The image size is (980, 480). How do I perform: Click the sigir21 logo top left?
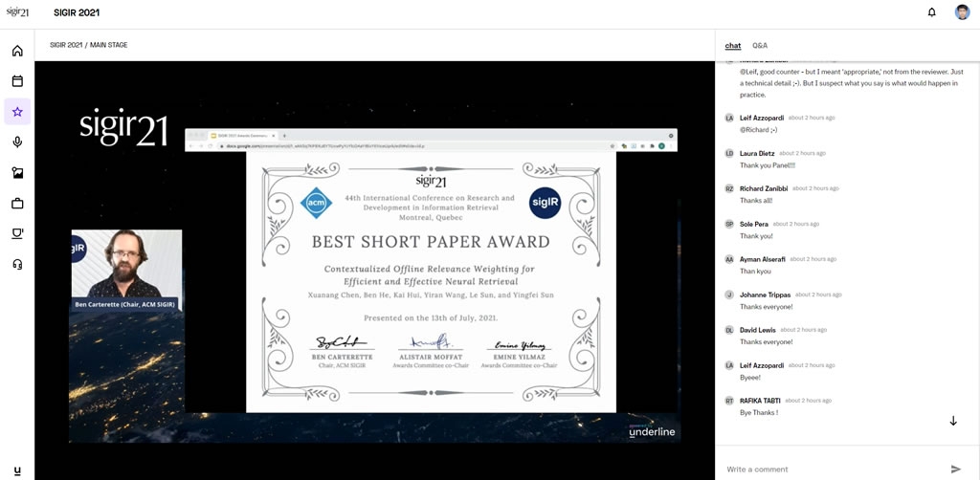[14, 12]
